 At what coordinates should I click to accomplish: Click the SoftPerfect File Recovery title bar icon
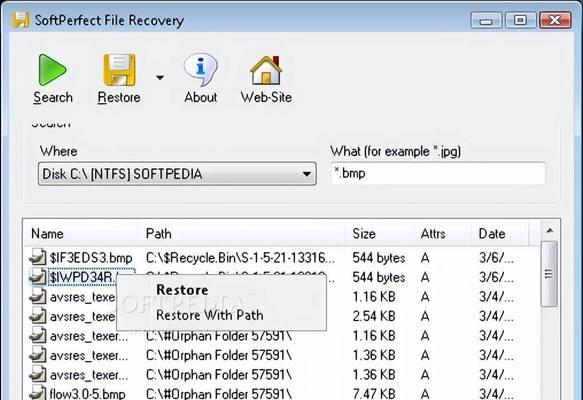pyautogui.click(x=20, y=19)
